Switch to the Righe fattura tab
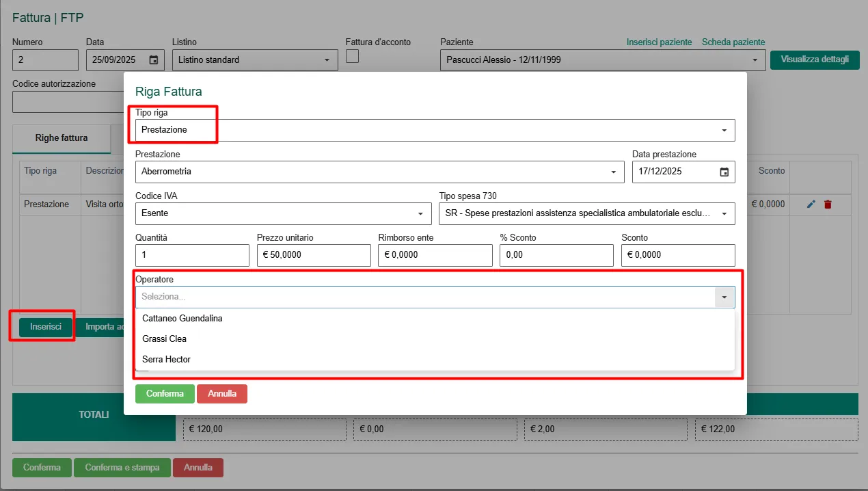 [x=62, y=138]
